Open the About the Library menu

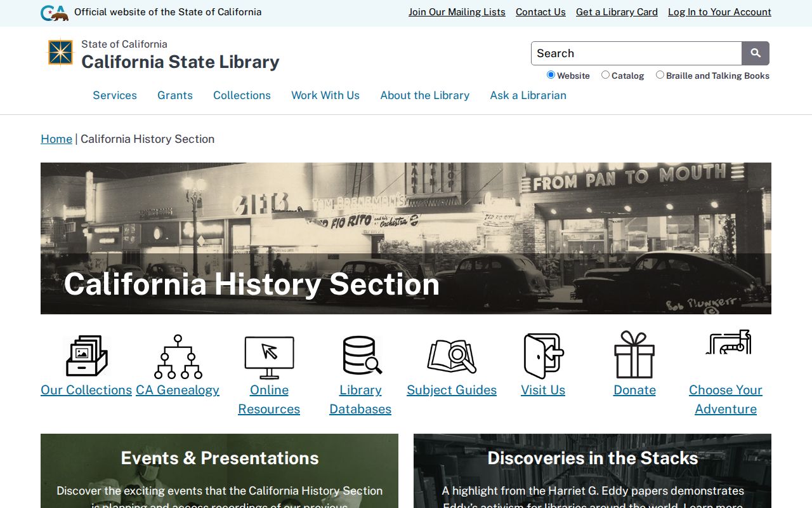tap(425, 95)
